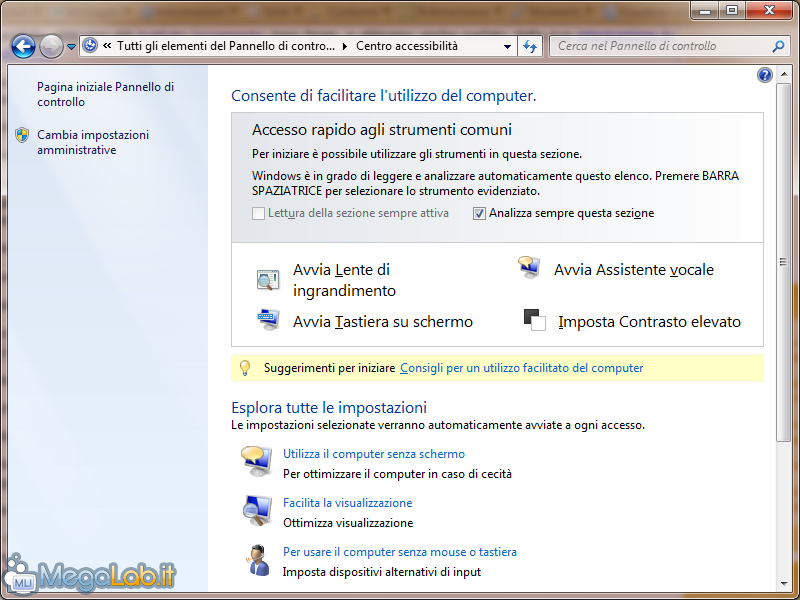Click the vertical scrollbar thumb
Image resolution: width=800 pixels, height=600 pixels.
tap(783, 262)
